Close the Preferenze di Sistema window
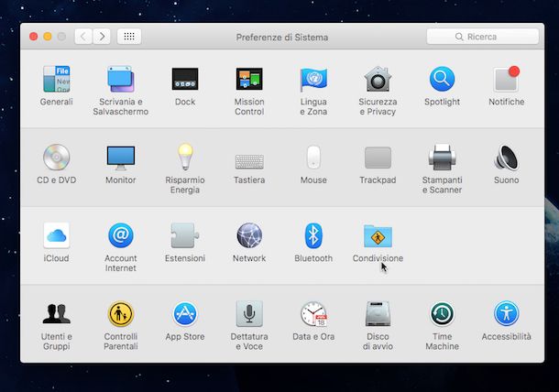The image size is (559, 392). 34,37
